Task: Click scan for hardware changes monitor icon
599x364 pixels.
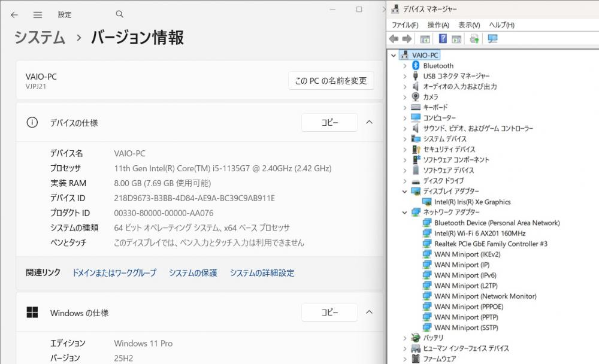Action: click(x=493, y=38)
